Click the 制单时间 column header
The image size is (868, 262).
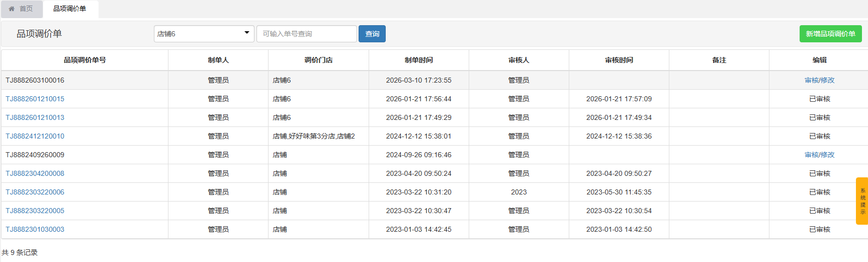coord(418,60)
